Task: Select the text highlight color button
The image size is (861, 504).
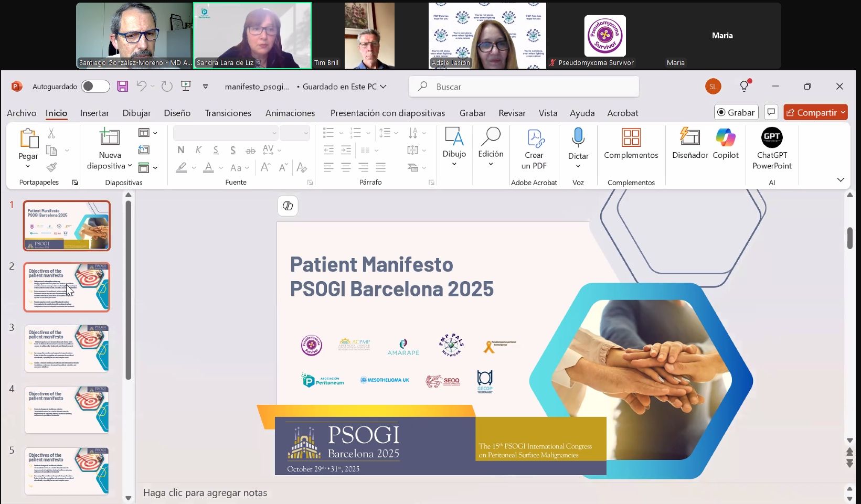Action: (182, 168)
